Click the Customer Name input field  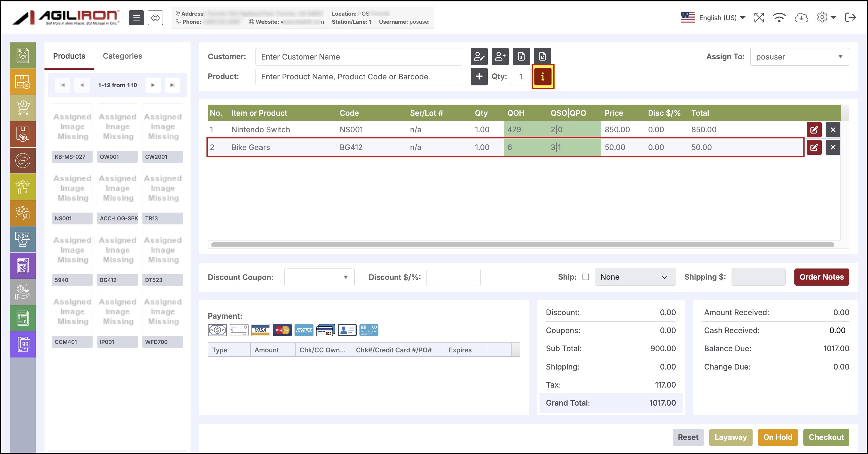pyautogui.click(x=358, y=57)
